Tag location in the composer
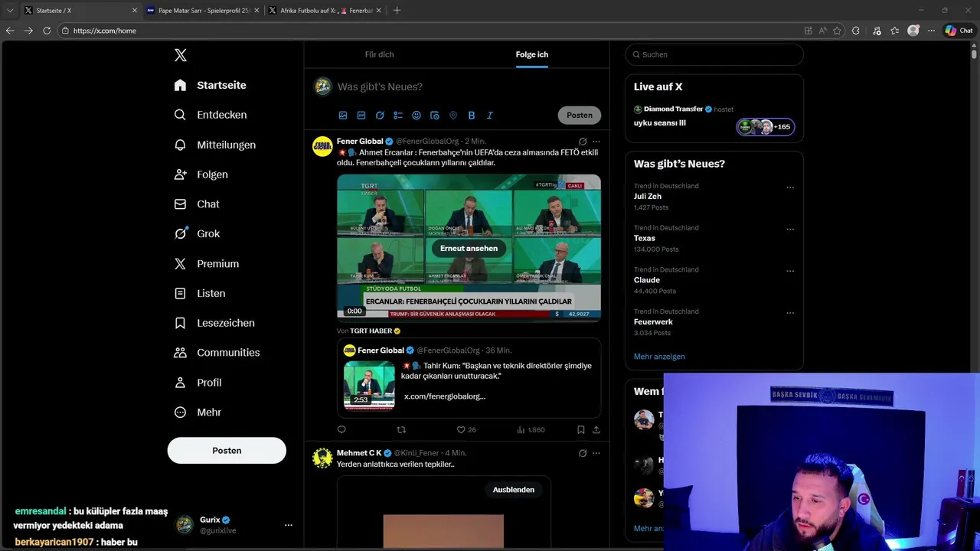 453,116
